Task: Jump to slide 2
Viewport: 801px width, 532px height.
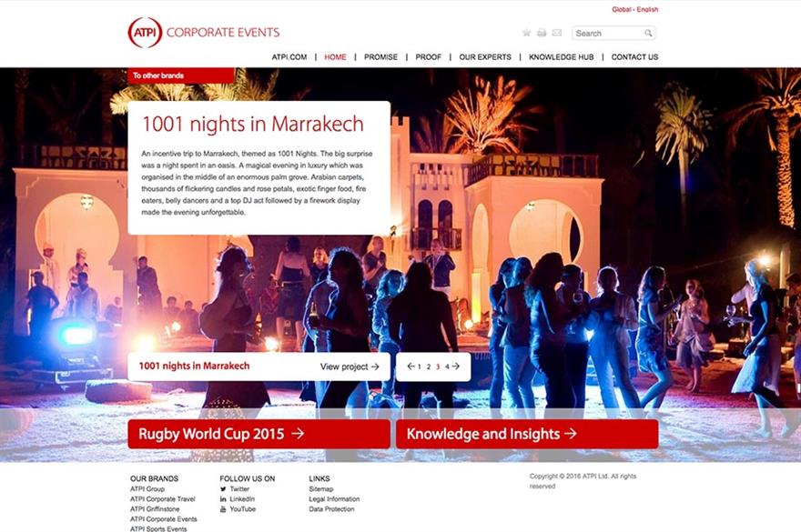Action: point(429,366)
